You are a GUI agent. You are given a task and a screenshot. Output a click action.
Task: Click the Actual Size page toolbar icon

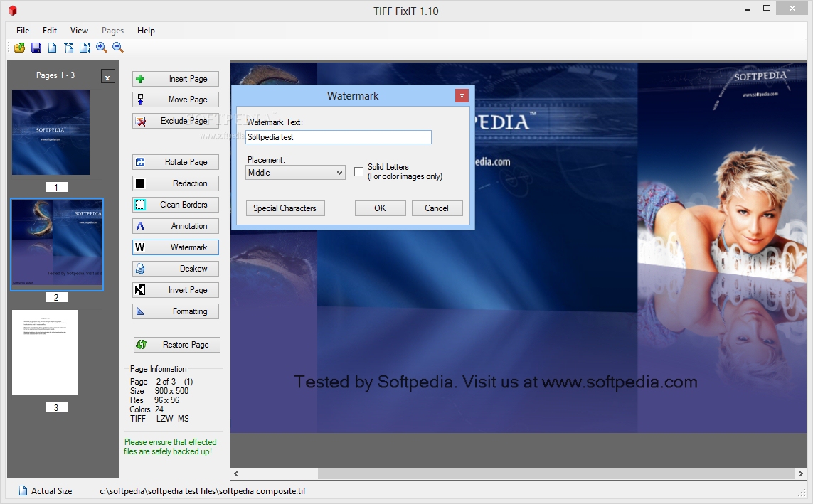(x=53, y=48)
